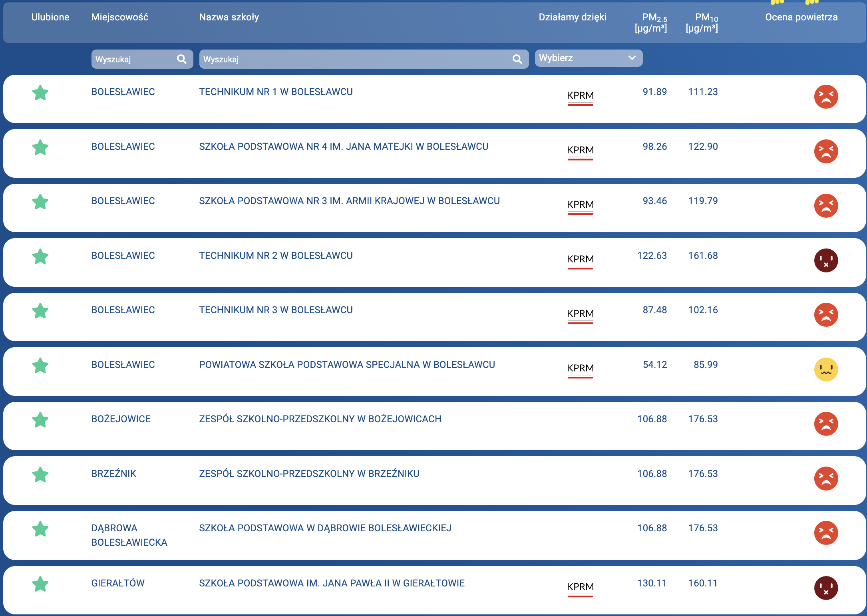Image resolution: width=867 pixels, height=616 pixels.
Task: Open Szkoła Podstawowa w Dąbrowie Bolesławieckiej
Action: tap(325, 528)
